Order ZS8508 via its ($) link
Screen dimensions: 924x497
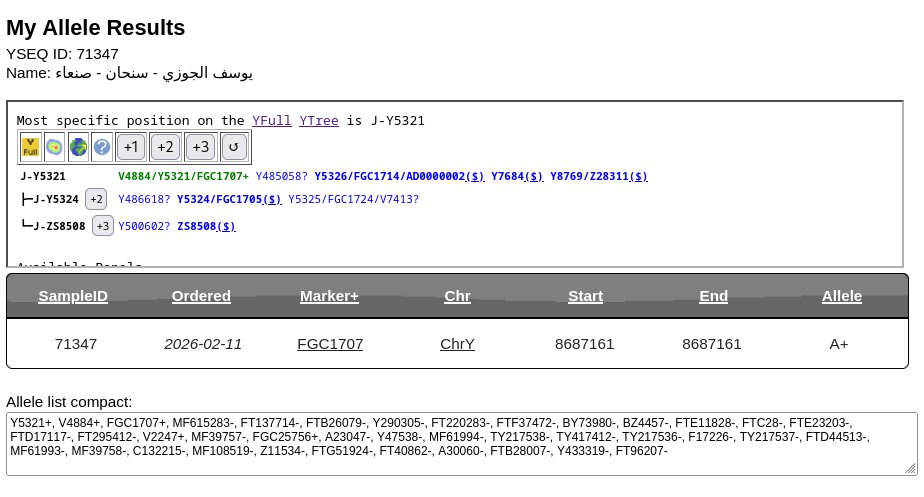tap(226, 226)
